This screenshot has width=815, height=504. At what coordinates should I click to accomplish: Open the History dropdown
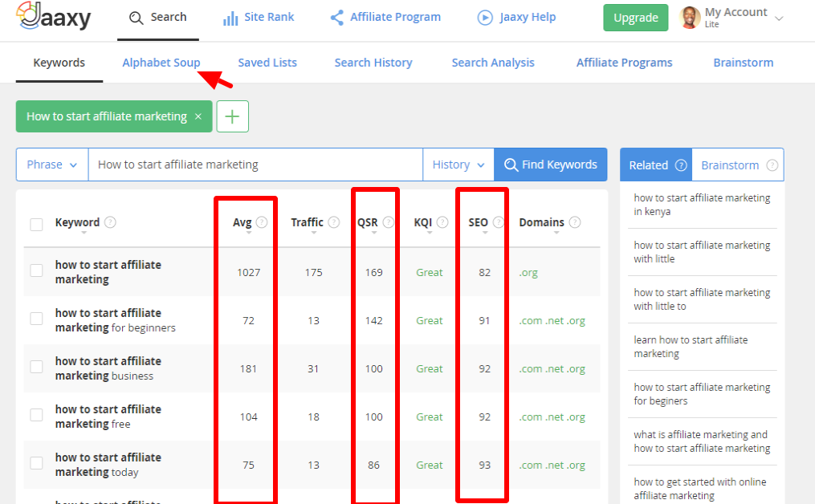click(458, 165)
